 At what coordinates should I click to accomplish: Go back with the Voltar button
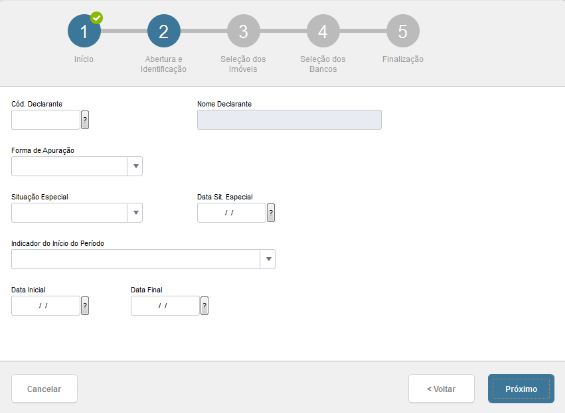(441, 388)
